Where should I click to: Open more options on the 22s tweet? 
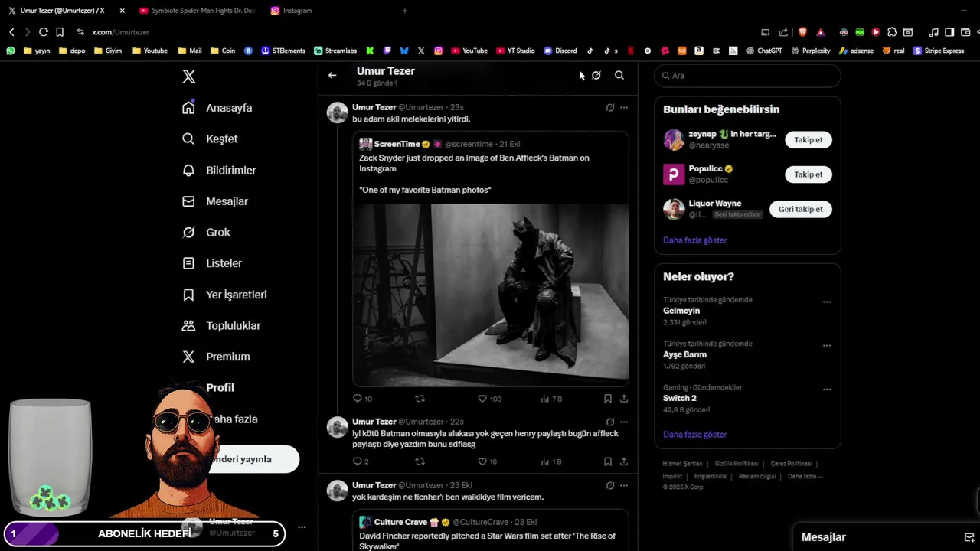(624, 422)
